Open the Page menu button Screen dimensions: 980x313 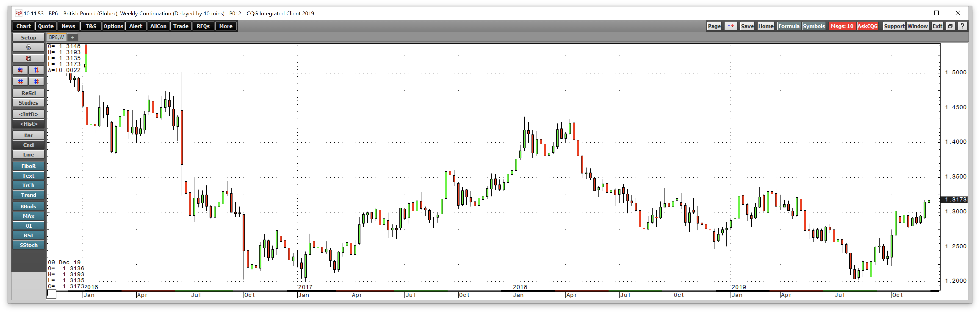(714, 26)
